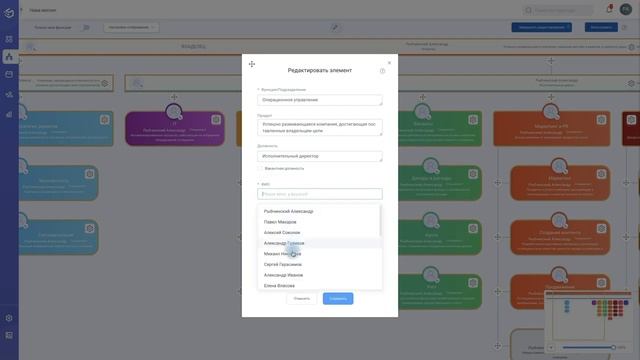Select Елена Власова from the list

tap(320, 286)
